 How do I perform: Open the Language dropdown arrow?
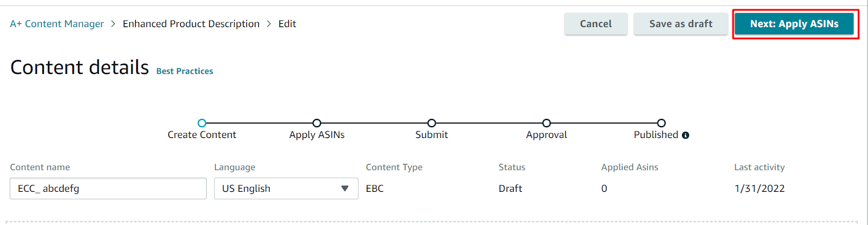point(344,189)
